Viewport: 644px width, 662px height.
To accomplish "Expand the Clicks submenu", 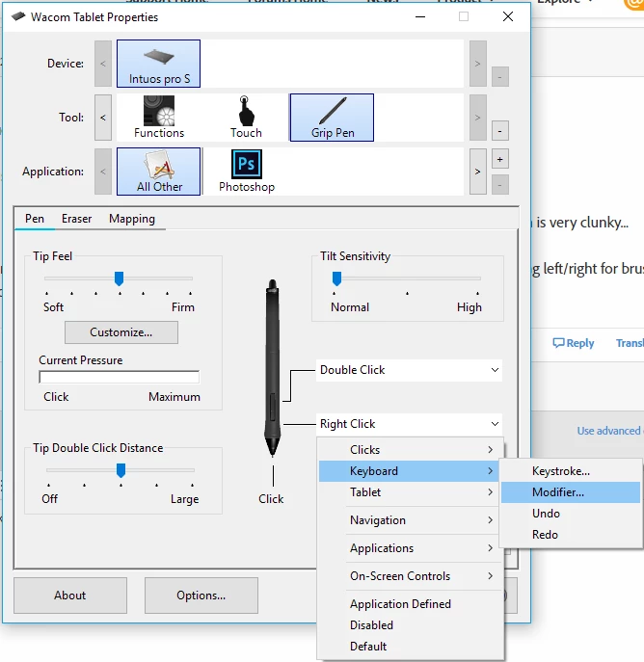I will tap(410, 450).
